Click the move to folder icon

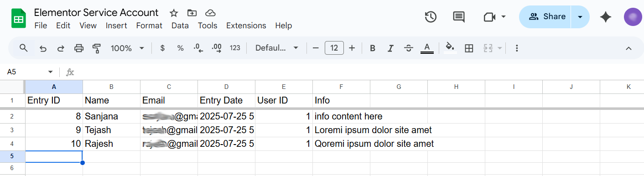coord(192,13)
